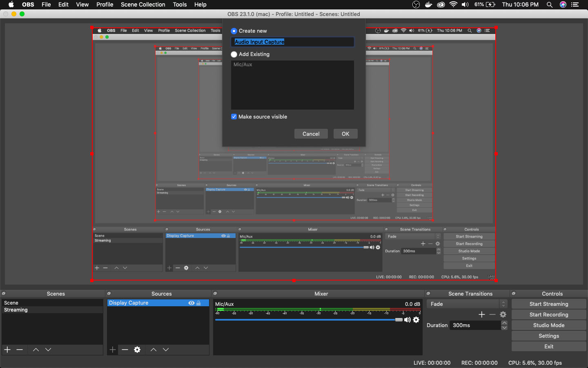Remove the selected scene with the minus icon

point(20,350)
